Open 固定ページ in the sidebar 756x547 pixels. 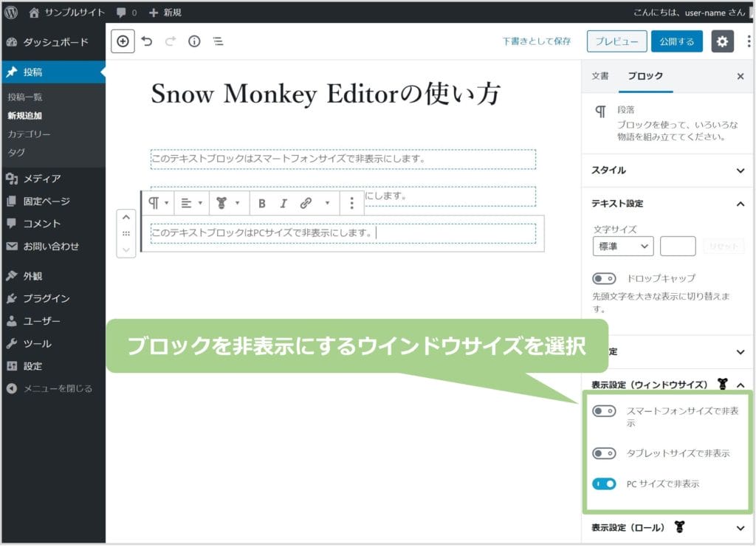[53, 202]
